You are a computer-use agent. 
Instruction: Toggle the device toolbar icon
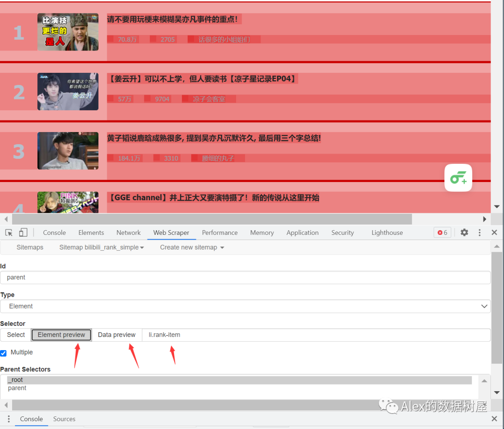click(x=23, y=232)
